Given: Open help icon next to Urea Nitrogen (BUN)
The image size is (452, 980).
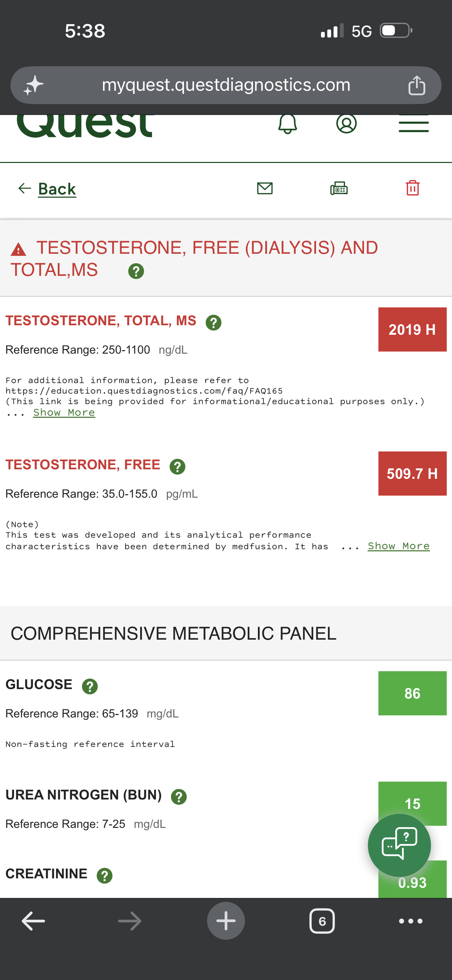Looking at the screenshot, I should [179, 797].
